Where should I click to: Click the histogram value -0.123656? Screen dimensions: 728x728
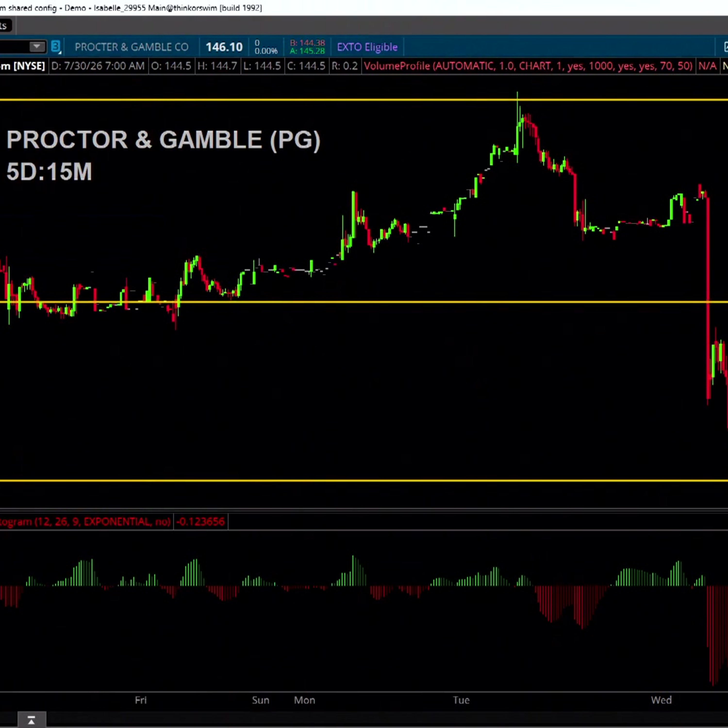200,522
